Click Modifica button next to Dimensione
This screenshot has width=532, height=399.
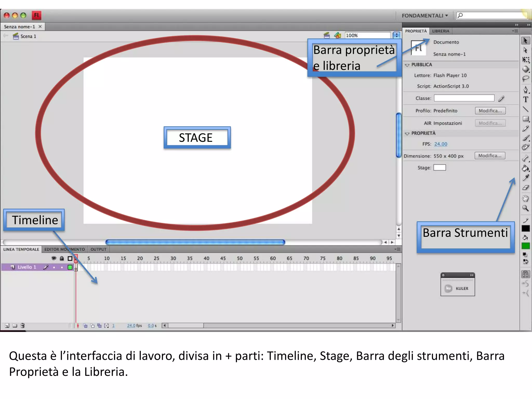click(490, 156)
